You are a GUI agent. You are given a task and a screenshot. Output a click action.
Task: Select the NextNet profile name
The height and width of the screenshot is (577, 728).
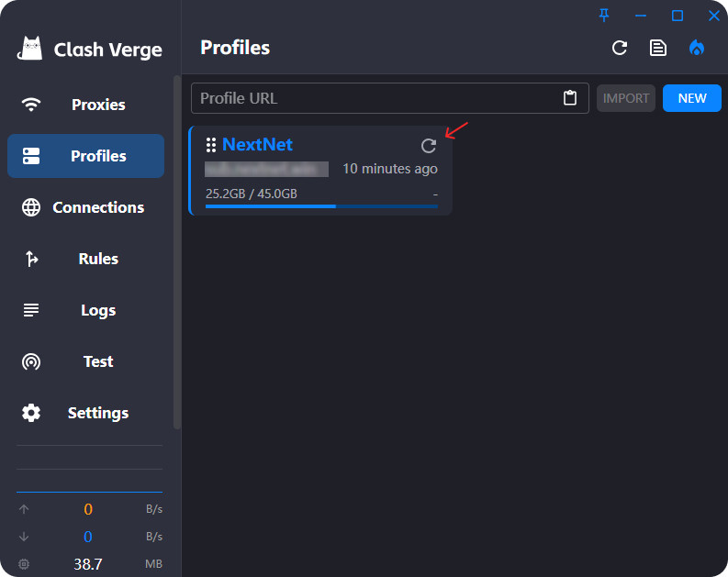pyautogui.click(x=257, y=145)
